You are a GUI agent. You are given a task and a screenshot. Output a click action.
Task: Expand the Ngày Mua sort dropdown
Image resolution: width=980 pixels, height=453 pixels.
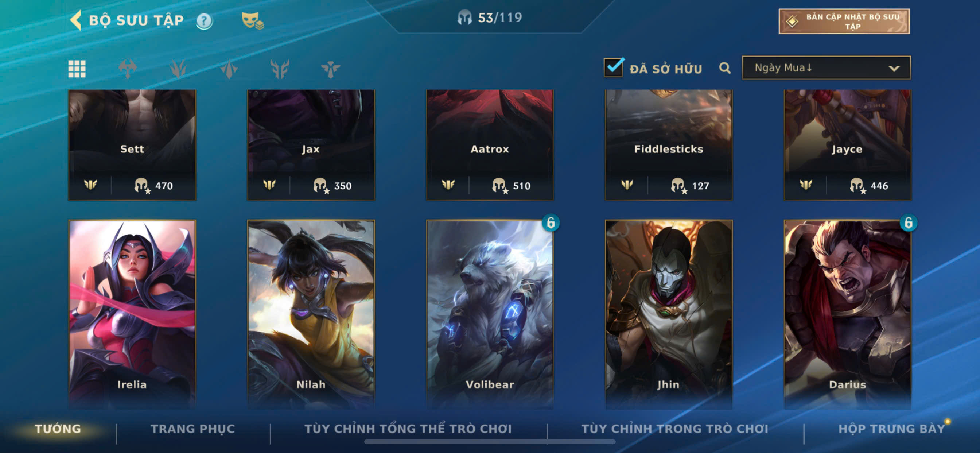pyautogui.click(x=826, y=68)
